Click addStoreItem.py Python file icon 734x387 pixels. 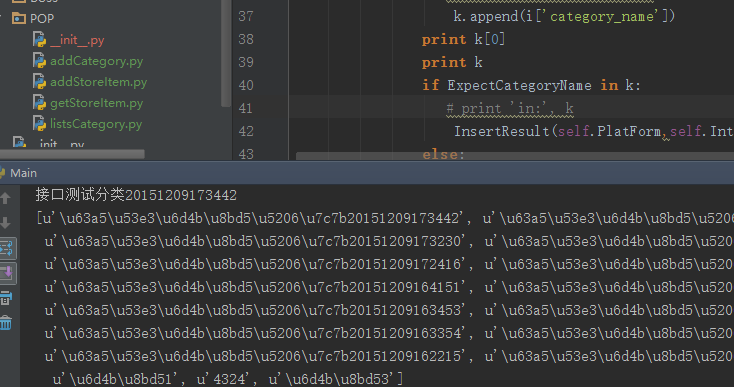click(x=39, y=82)
